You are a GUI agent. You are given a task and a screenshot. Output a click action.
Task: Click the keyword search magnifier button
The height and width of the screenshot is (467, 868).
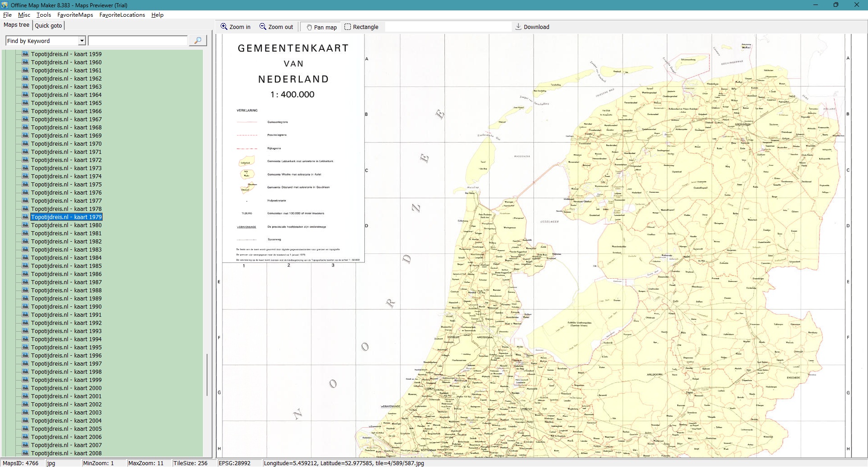coord(198,41)
